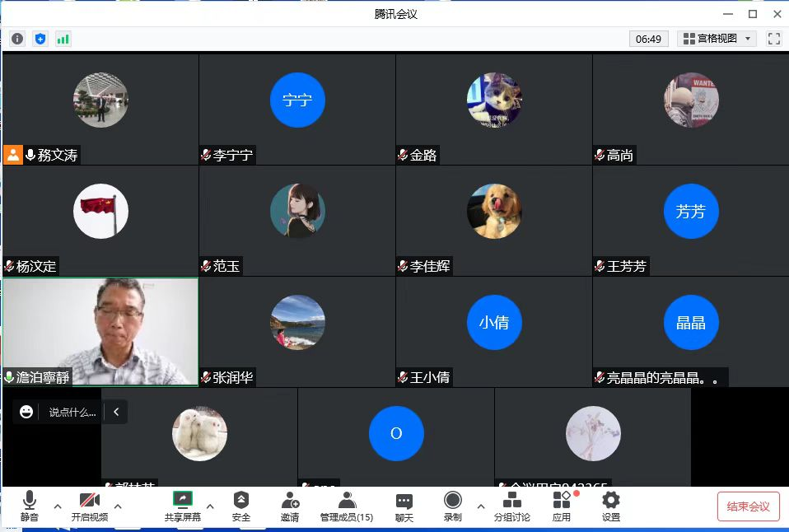Start recording with the 录制 button
789x532 pixels.
pos(452,506)
